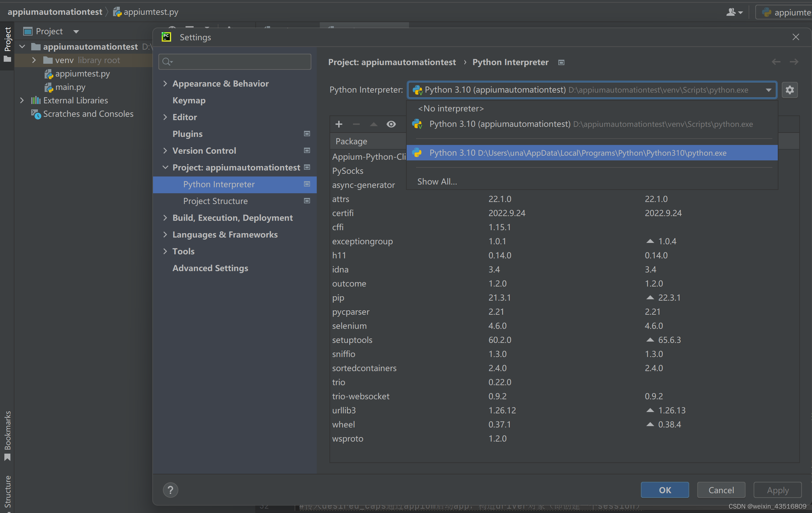Click the Show All... option in dropdown
Screen dimensions: 812x513
[436, 182]
